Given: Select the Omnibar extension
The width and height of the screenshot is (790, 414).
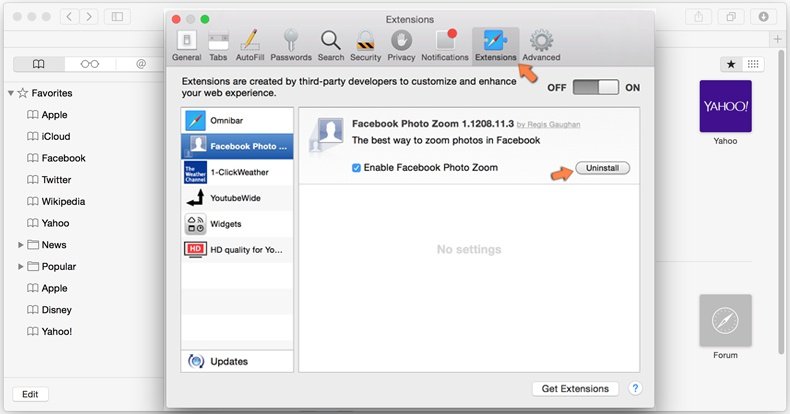Looking at the screenshot, I should 237,120.
